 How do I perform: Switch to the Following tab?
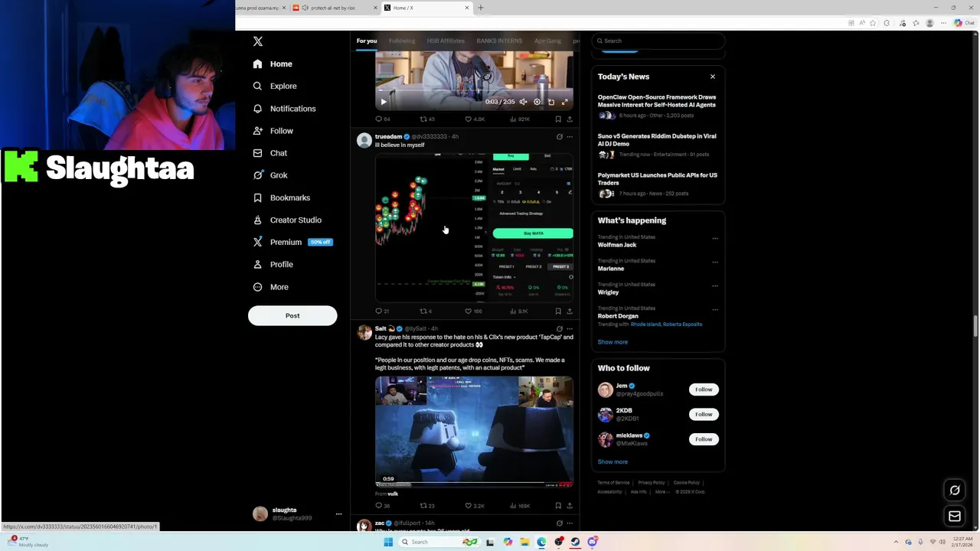click(401, 41)
